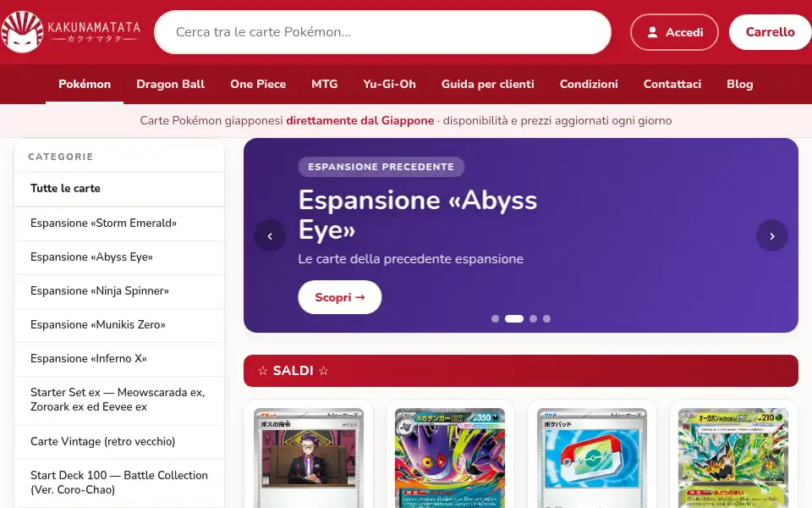Open Espansione «Inferno X» category
Viewport: 812px width, 508px height.
tap(119, 359)
